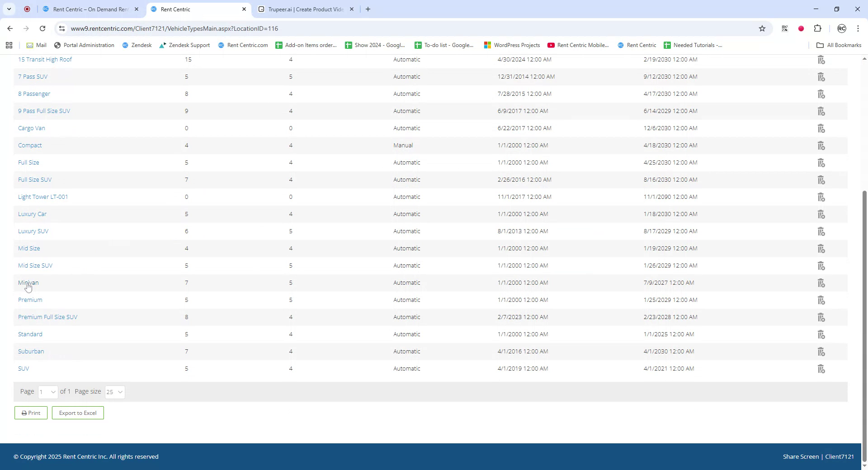The height and width of the screenshot is (470, 868).
Task: Delete the SUV vehicle type row
Action: (x=821, y=368)
